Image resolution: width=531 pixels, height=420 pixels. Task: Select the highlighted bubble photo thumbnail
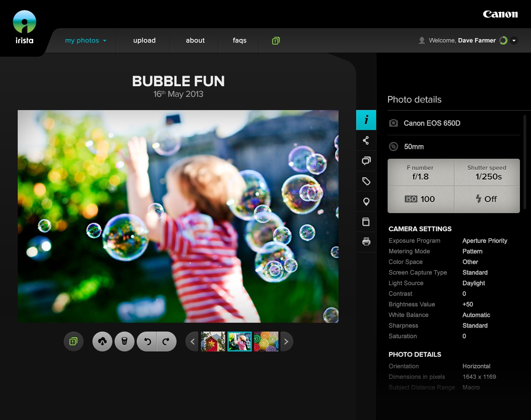pyautogui.click(x=239, y=341)
